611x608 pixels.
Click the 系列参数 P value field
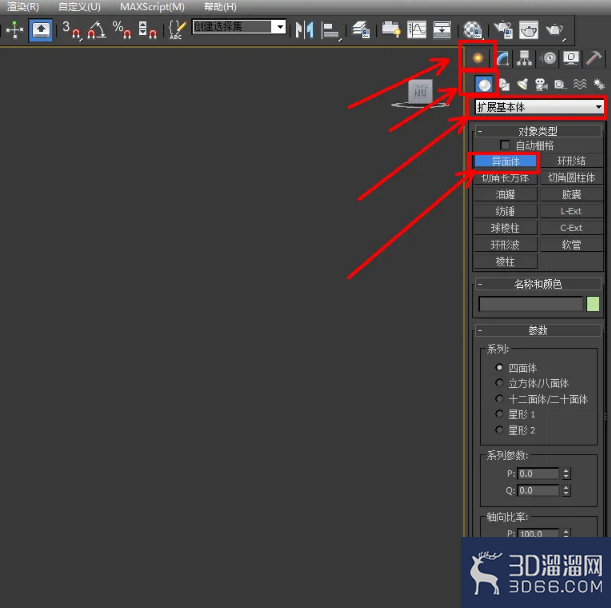[538, 474]
